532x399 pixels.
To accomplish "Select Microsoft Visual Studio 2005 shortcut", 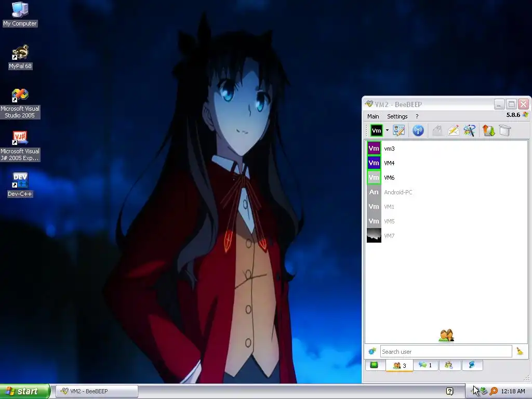I will pyautogui.click(x=20, y=103).
